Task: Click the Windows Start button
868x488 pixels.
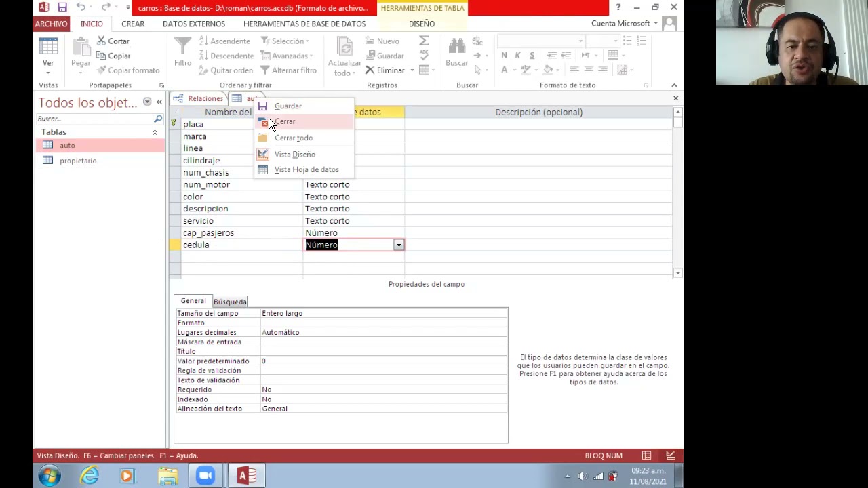Action: pyautogui.click(x=49, y=476)
